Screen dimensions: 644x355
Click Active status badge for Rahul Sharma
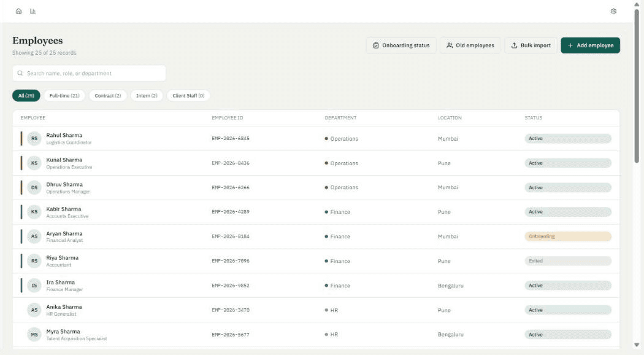click(568, 139)
